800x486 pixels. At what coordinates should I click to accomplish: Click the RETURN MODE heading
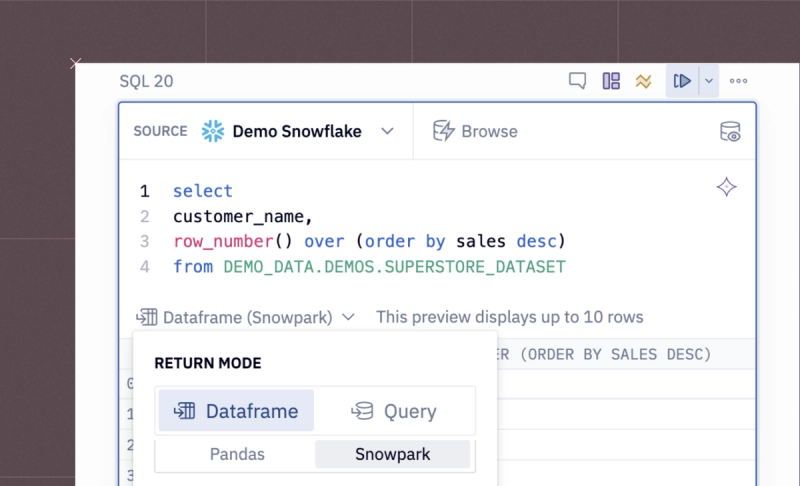pos(208,363)
